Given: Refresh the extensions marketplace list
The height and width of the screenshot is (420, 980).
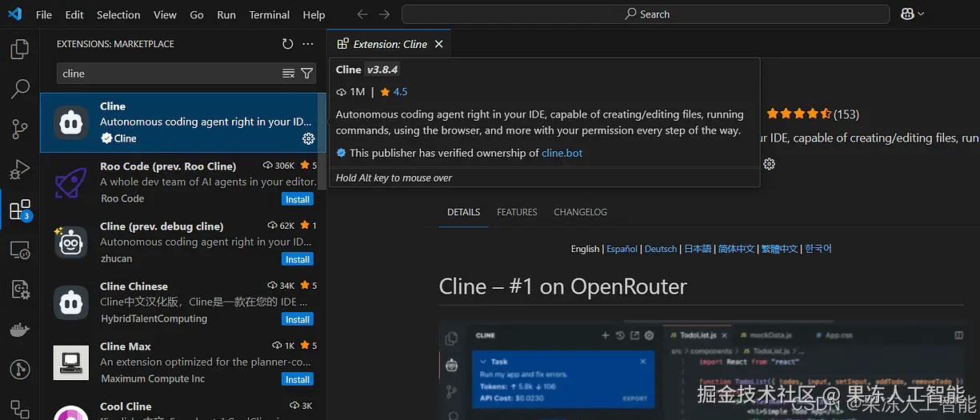Looking at the screenshot, I should tap(288, 44).
